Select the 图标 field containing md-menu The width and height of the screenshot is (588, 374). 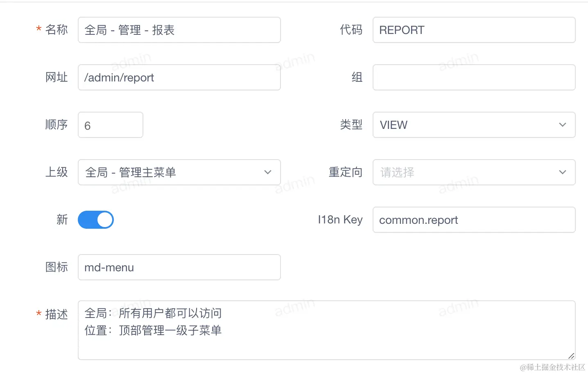[179, 267]
